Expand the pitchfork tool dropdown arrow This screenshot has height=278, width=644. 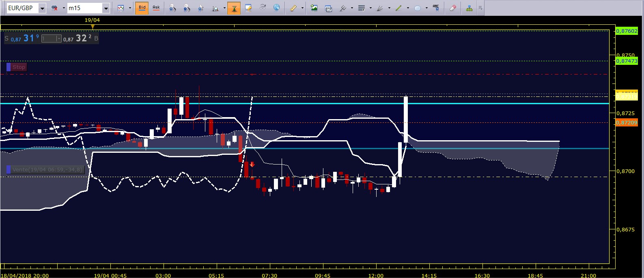352,8
